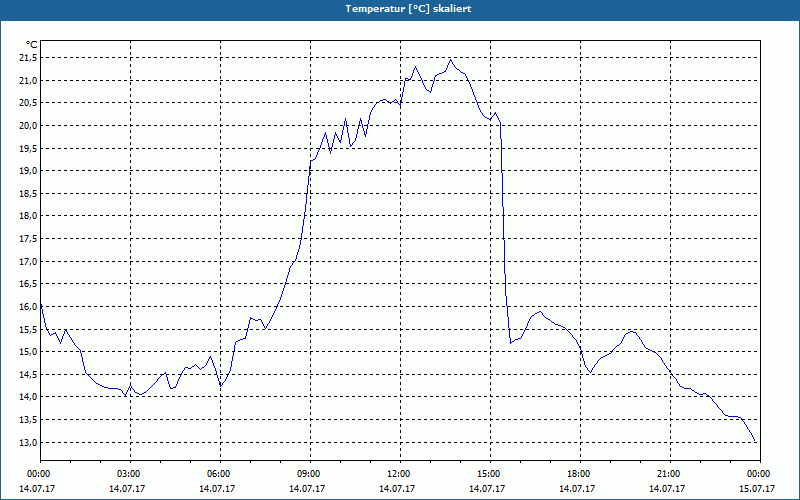Select the 15.07.17 date label

click(757, 489)
